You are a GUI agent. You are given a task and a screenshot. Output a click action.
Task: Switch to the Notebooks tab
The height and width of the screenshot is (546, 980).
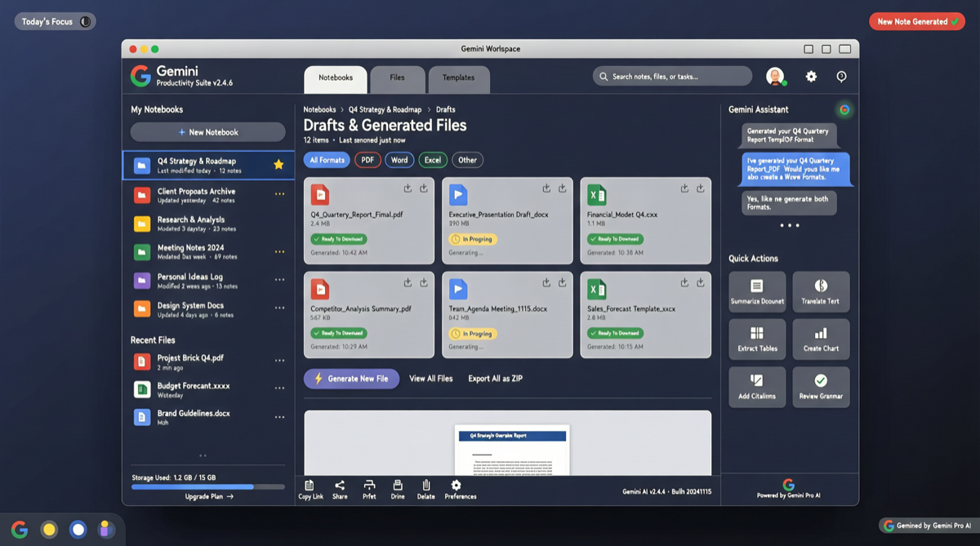coord(336,79)
